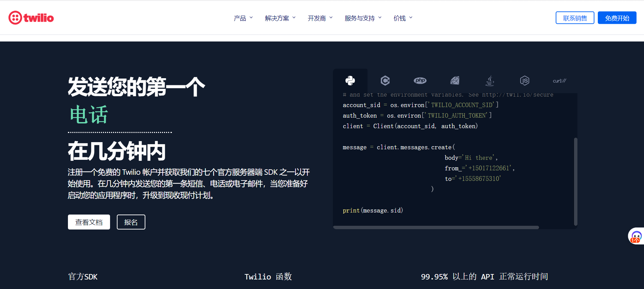Open the 解决方案 dropdown menu

click(280, 18)
